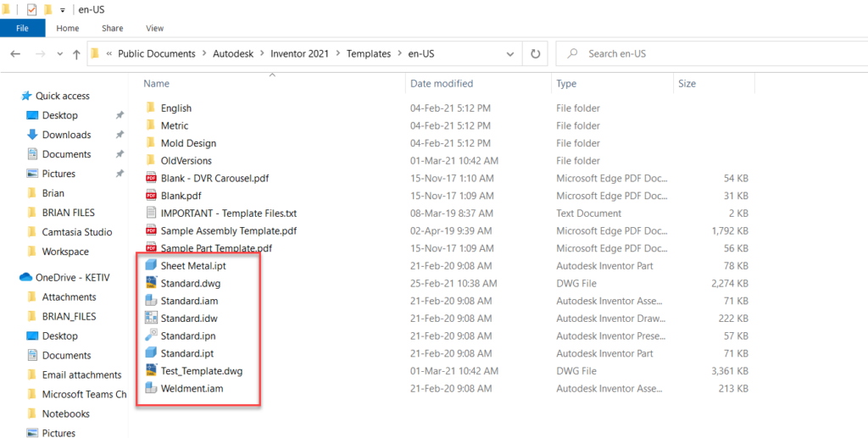Click the Properties icon in title bar
The width and height of the screenshot is (868, 438).
click(31, 9)
